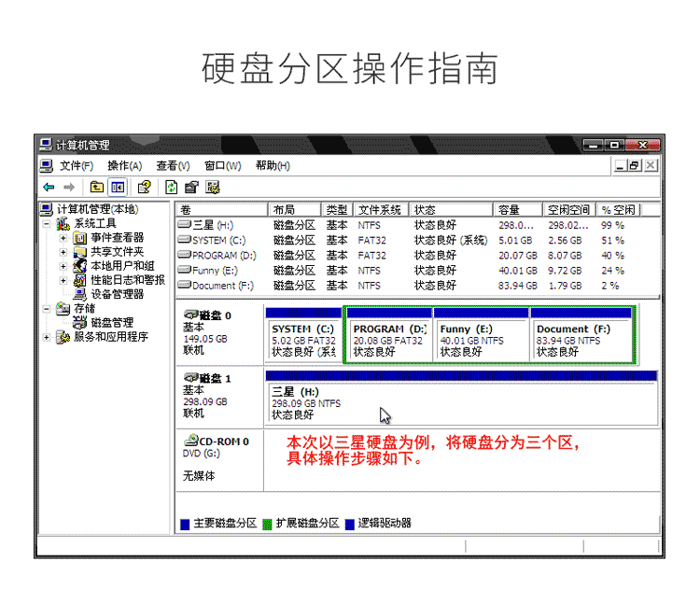Click the 文件系统 column header
The image size is (700, 603).
coord(381,210)
